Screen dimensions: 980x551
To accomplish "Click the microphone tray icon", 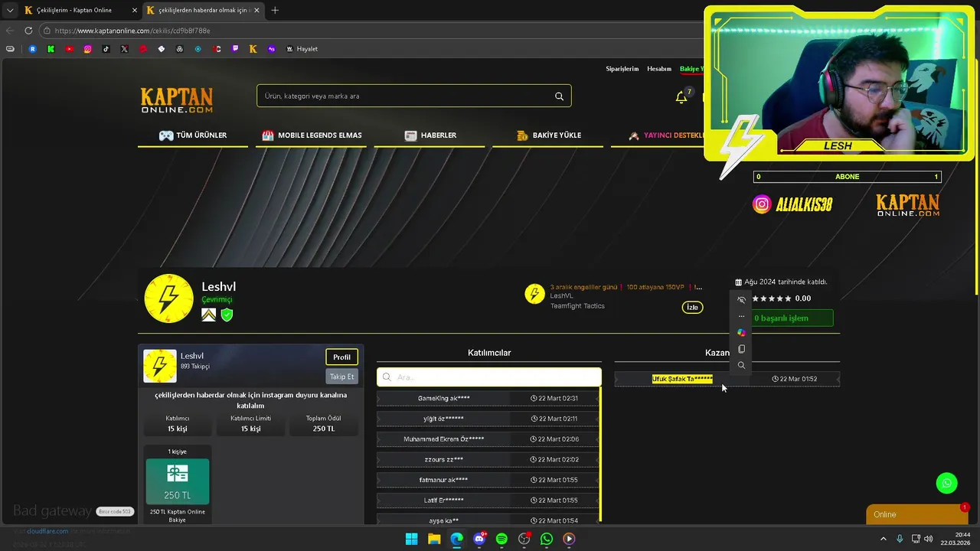I will tap(900, 539).
